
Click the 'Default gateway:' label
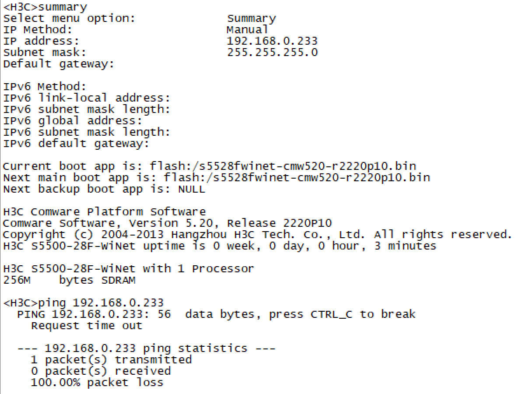59,64
